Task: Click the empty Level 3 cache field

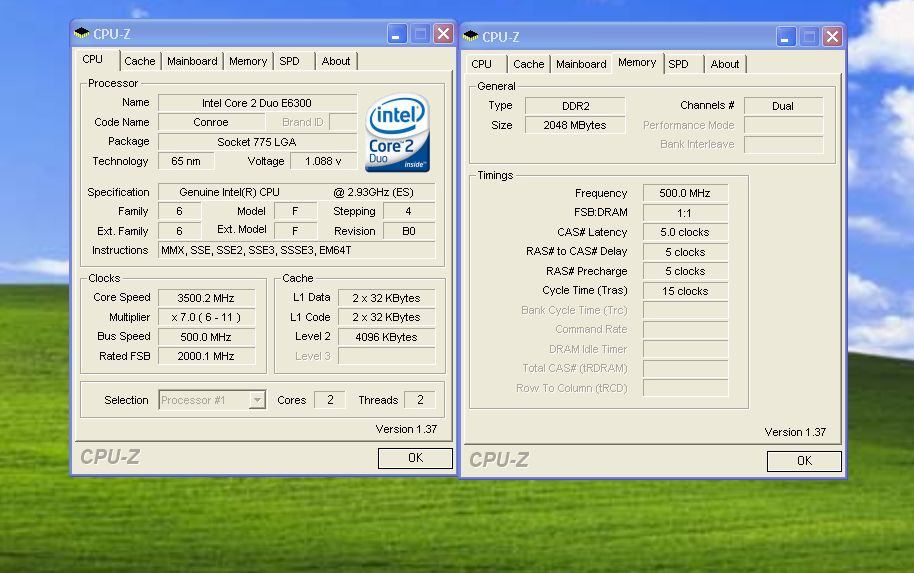Action: [386, 356]
